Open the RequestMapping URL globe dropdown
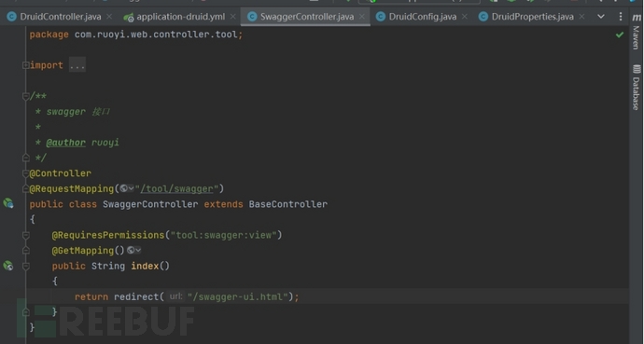The image size is (644, 344). point(127,188)
